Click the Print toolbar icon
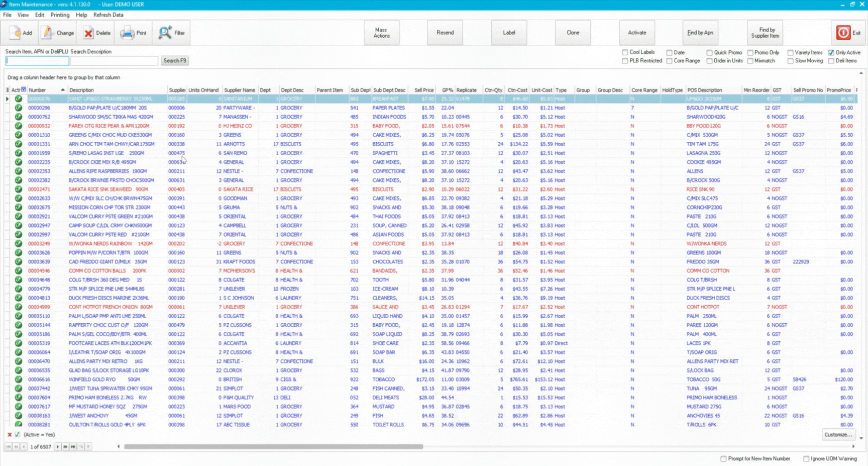The height and width of the screenshot is (466, 868). coord(127,33)
